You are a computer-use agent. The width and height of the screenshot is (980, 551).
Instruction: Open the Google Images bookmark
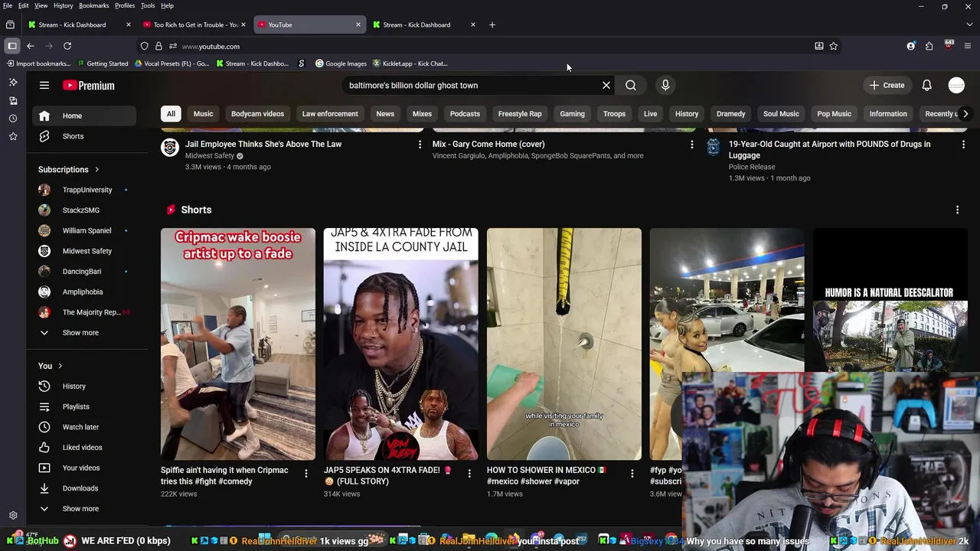(x=341, y=64)
